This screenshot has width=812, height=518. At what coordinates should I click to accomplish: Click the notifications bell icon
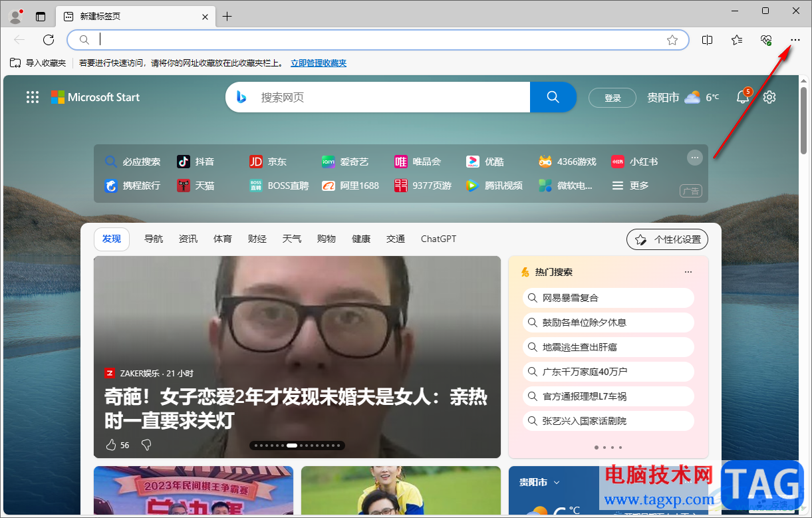(742, 97)
